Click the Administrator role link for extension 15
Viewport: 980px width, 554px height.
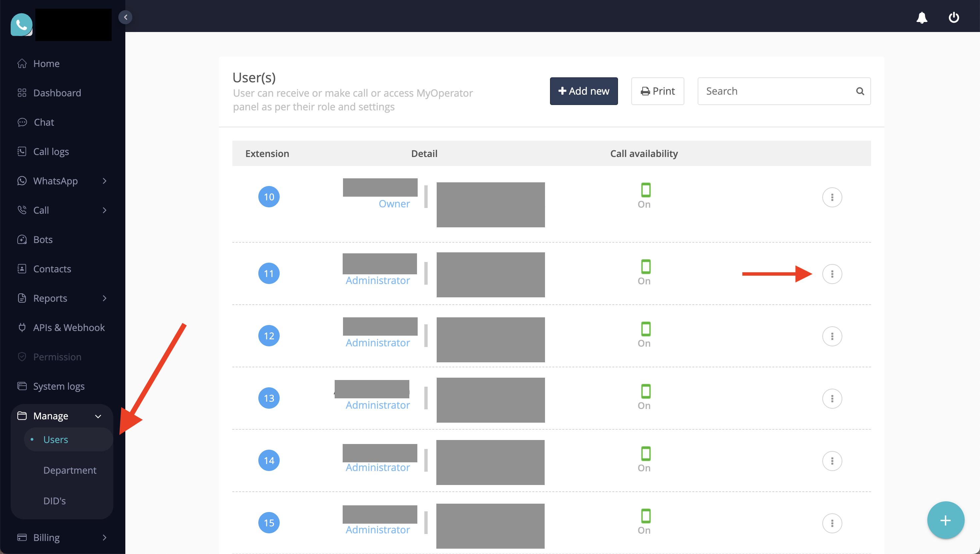[377, 530]
